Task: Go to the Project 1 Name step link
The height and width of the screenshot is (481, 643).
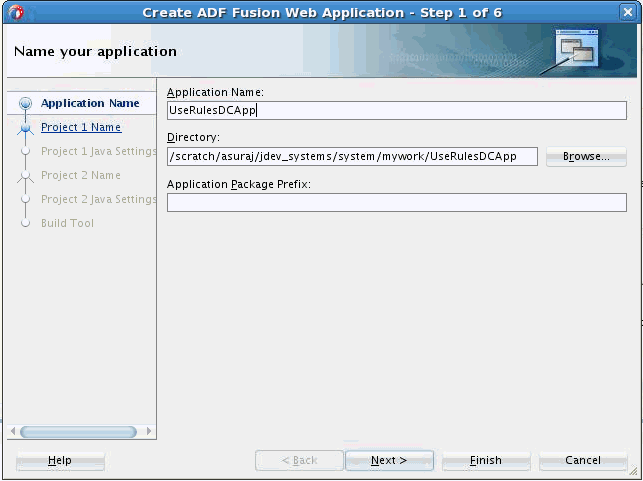Action: (81, 127)
